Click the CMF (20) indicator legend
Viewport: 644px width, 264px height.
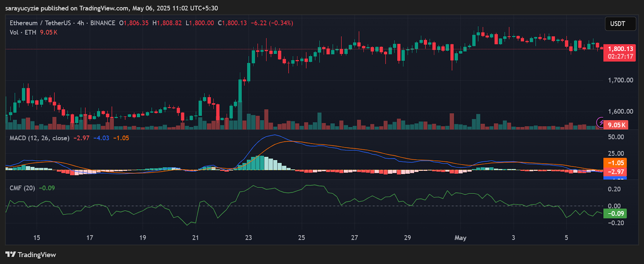pos(22,188)
